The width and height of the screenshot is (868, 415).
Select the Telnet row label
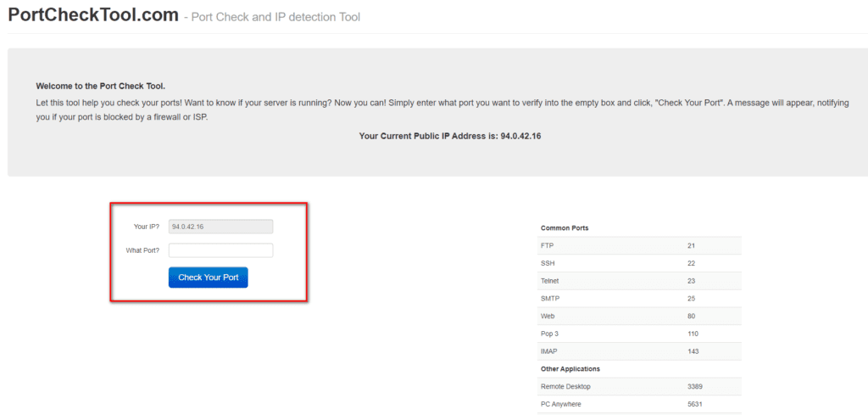tap(549, 281)
